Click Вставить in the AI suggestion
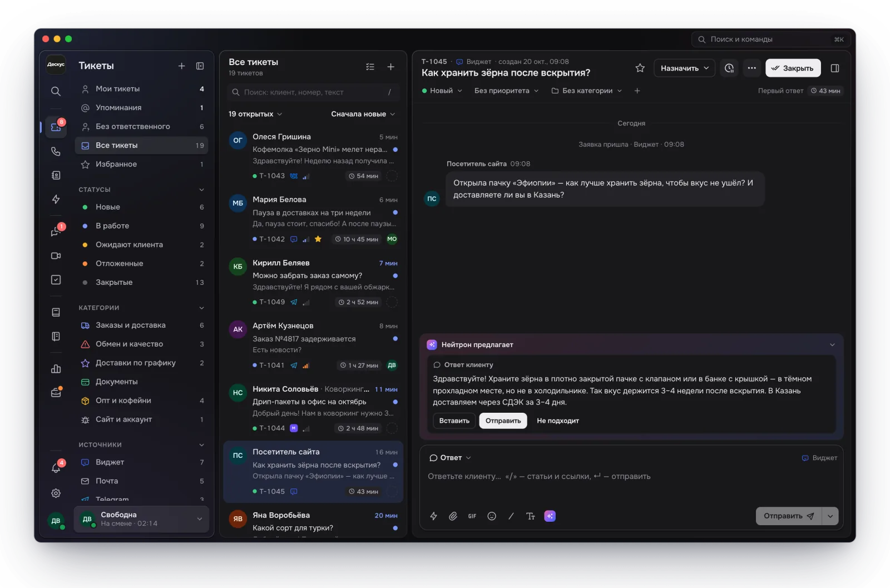The width and height of the screenshot is (890, 588). click(454, 421)
